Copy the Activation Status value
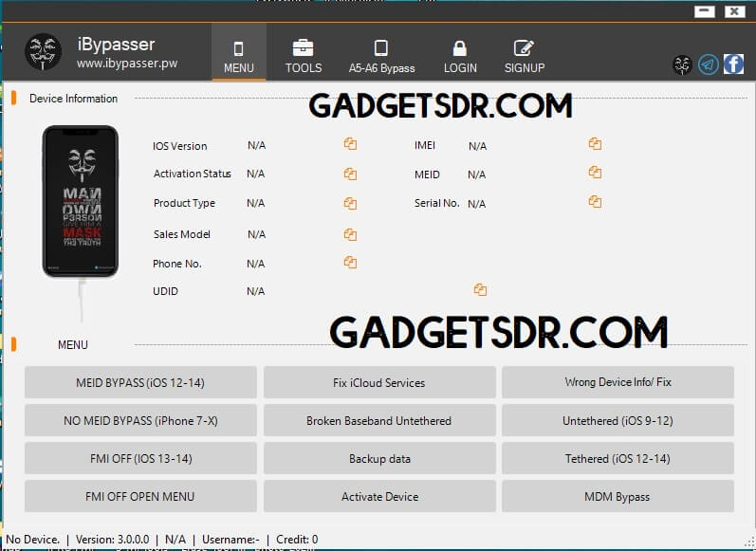756x551 pixels. pos(350,174)
